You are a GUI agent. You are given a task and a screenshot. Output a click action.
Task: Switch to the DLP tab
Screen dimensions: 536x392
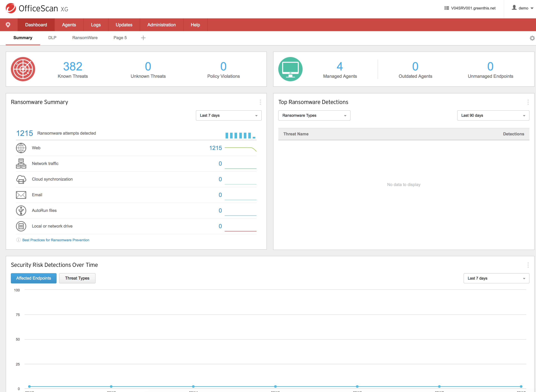click(52, 38)
